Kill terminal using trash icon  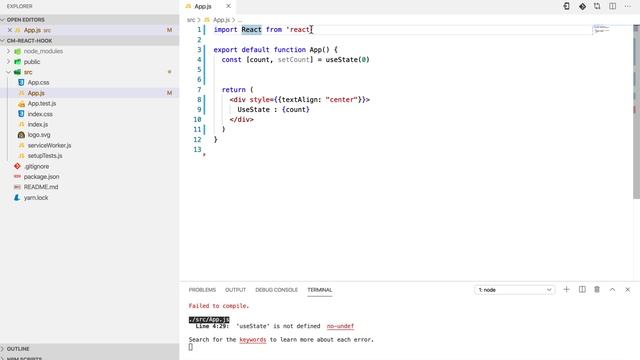[597, 289]
